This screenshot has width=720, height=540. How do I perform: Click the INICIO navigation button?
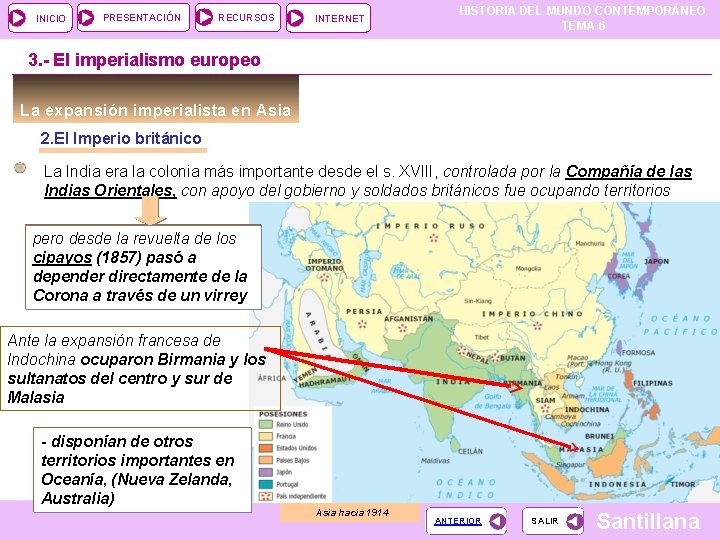(40, 18)
